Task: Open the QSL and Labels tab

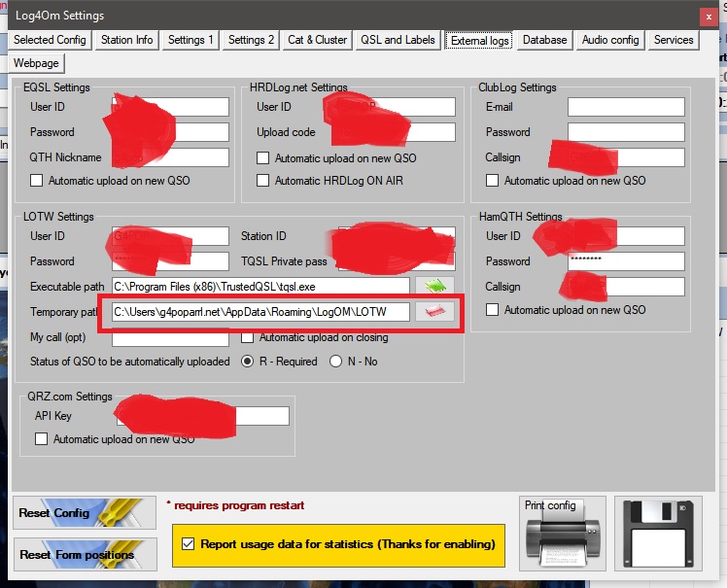Action: [x=398, y=40]
